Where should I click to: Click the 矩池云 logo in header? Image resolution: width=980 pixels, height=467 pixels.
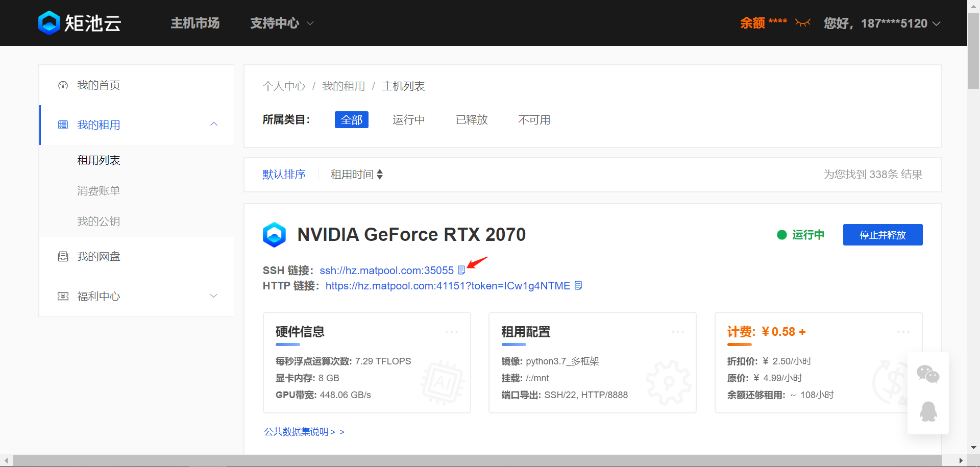[x=80, y=23]
